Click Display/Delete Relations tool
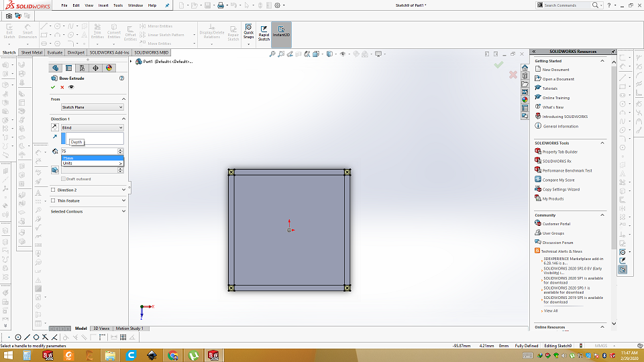The image size is (644, 362). point(212,32)
